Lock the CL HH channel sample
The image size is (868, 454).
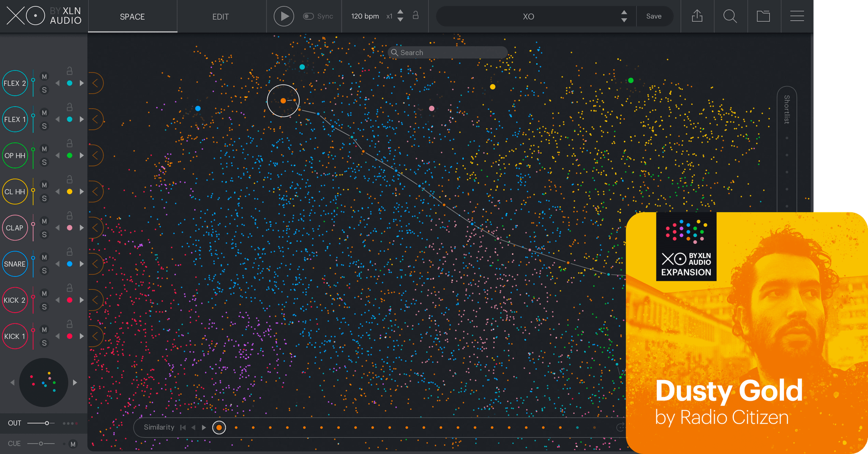click(x=70, y=179)
